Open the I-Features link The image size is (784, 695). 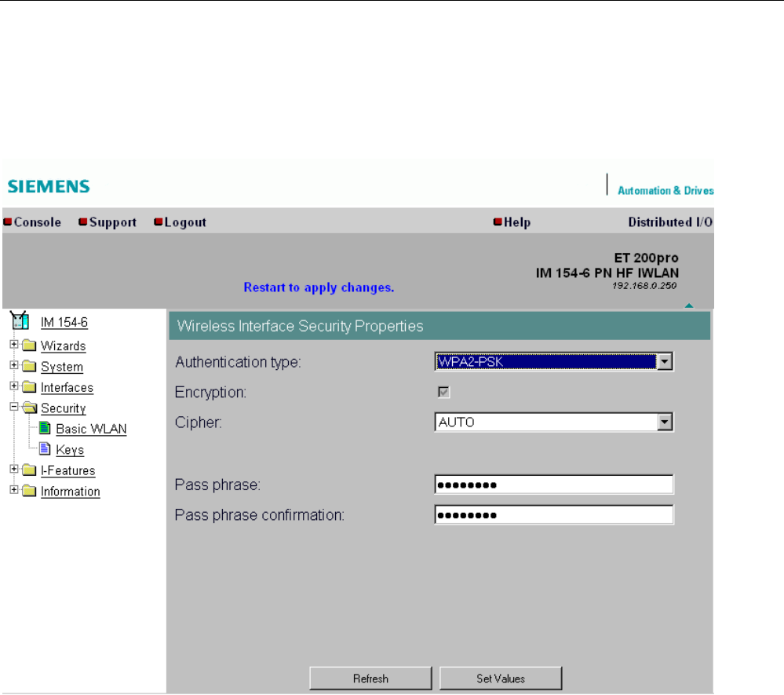(x=68, y=470)
